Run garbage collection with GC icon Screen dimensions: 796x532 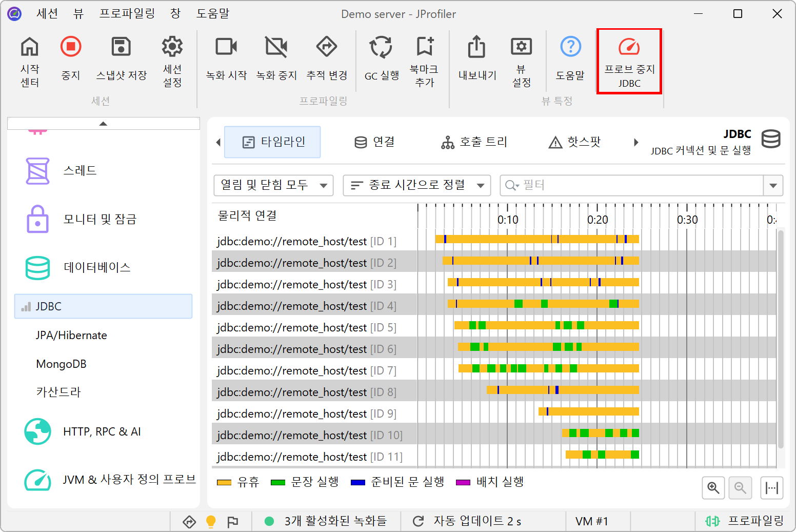point(381,47)
